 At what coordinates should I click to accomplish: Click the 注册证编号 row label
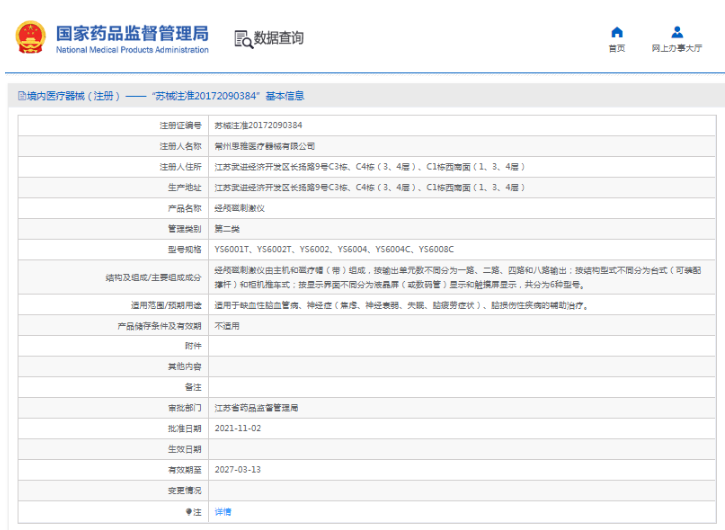point(181,125)
